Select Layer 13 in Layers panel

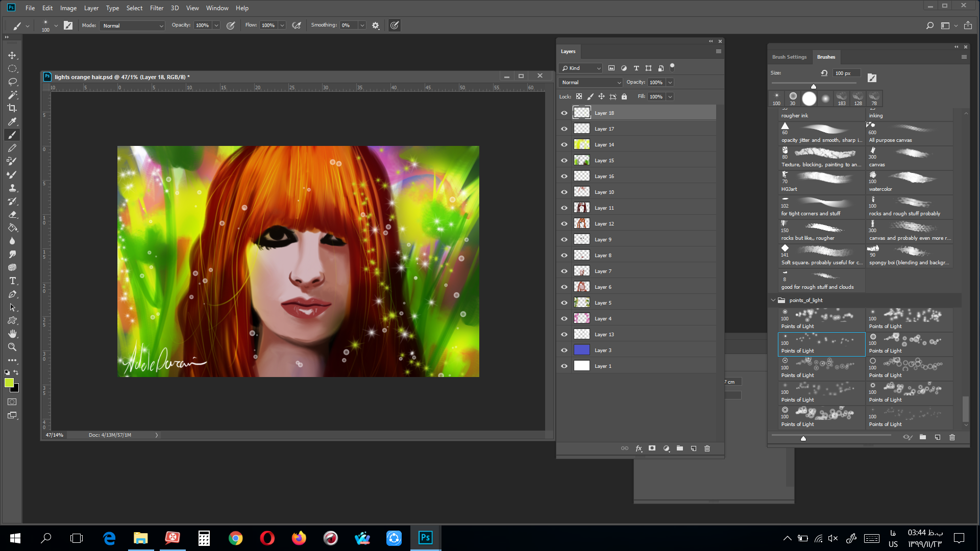(x=636, y=335)
